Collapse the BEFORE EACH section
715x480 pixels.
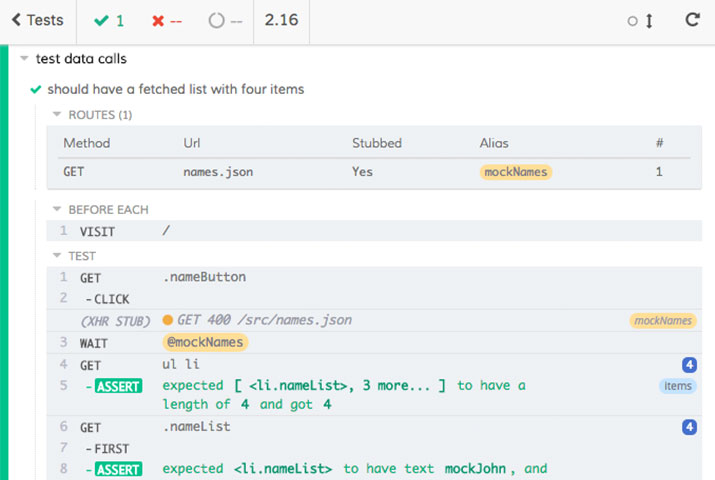coord(57,210)
